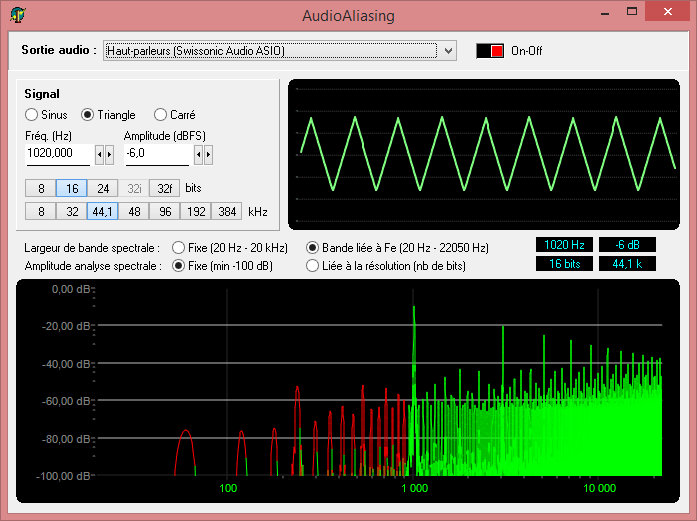Screen dimensions: 697x521
Task: Select the Sinus waveform option
Action: click(31, 115)
